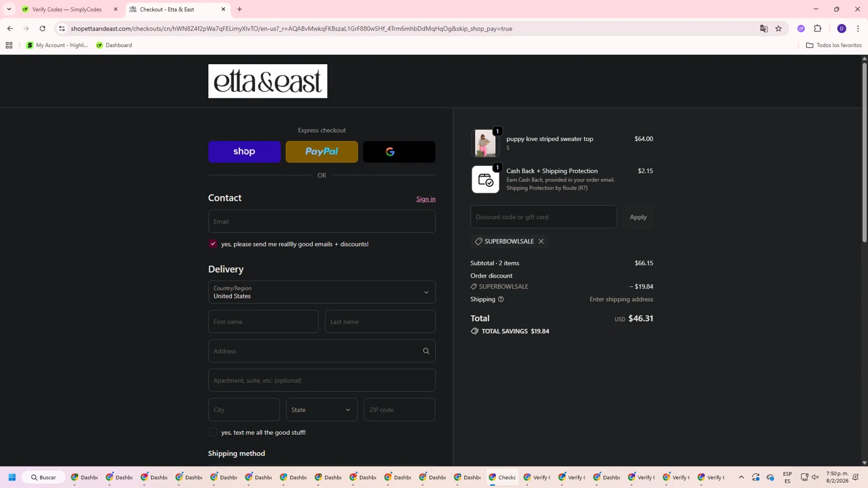Focus the Apartment, suite field
Screen dimensions: 868x488
pos(322,380)
